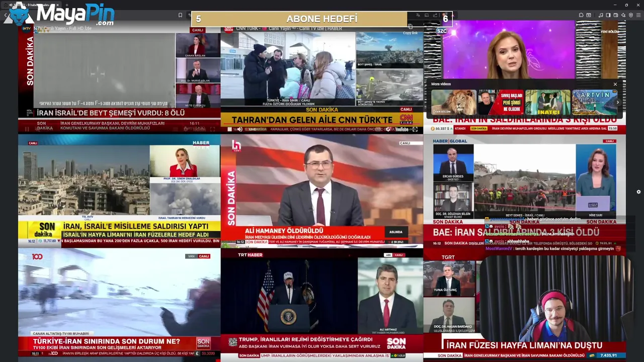Select the Halk TV 'Ali Hamaney Öldürüldü' stream
The image size is (644, 362).
coord(322,191)
